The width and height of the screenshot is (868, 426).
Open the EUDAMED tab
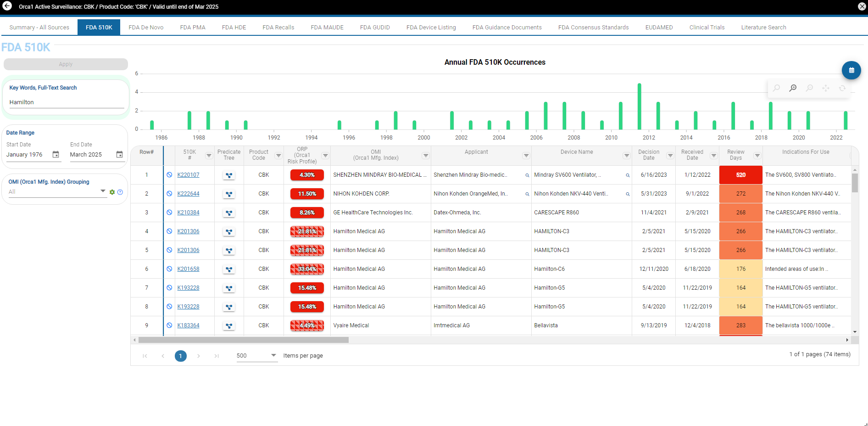point(659,28)
